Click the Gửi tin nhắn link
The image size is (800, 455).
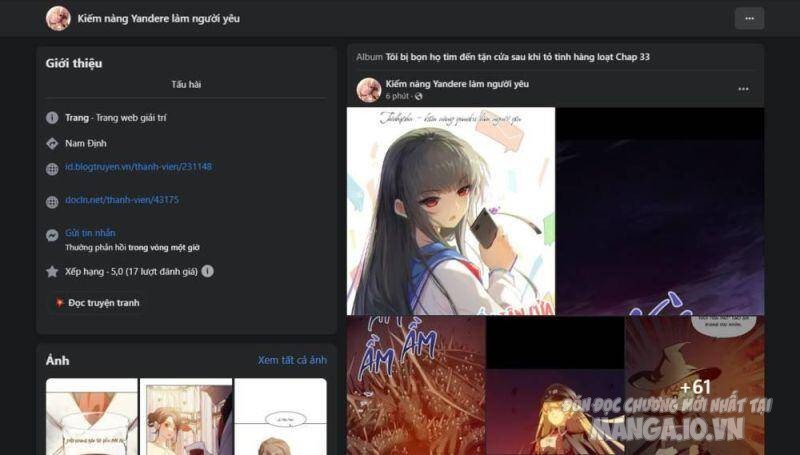(90, 233)
